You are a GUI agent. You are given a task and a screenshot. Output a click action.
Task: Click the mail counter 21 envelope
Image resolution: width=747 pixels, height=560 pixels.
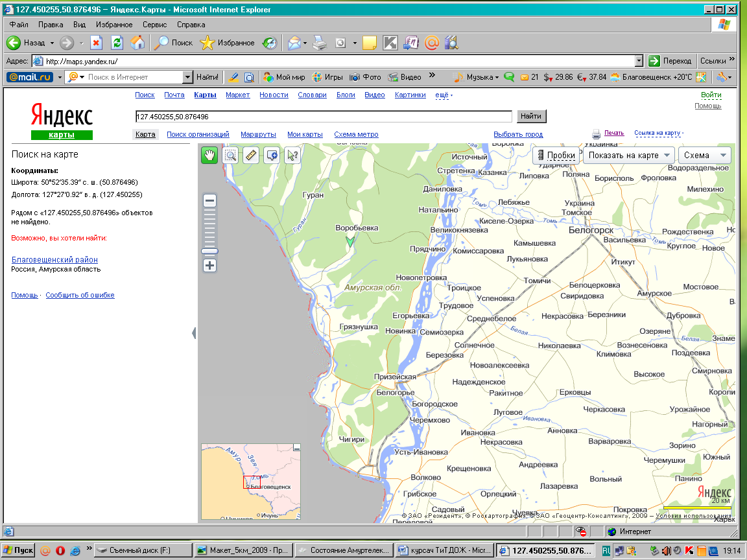tap(529, 77)
